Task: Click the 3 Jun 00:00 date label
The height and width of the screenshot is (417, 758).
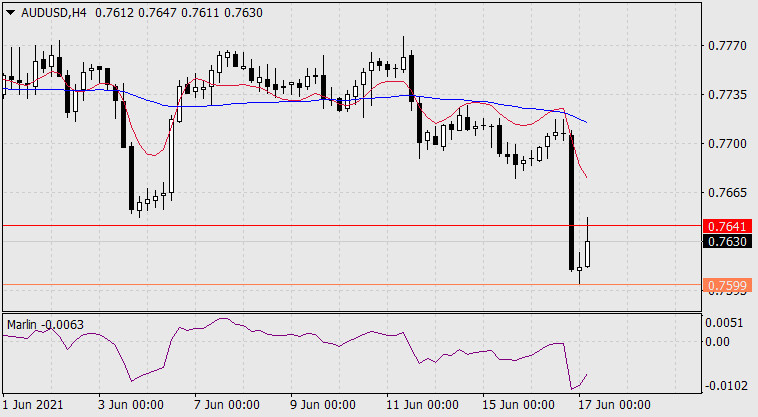Action: click(x=131, y=404)
